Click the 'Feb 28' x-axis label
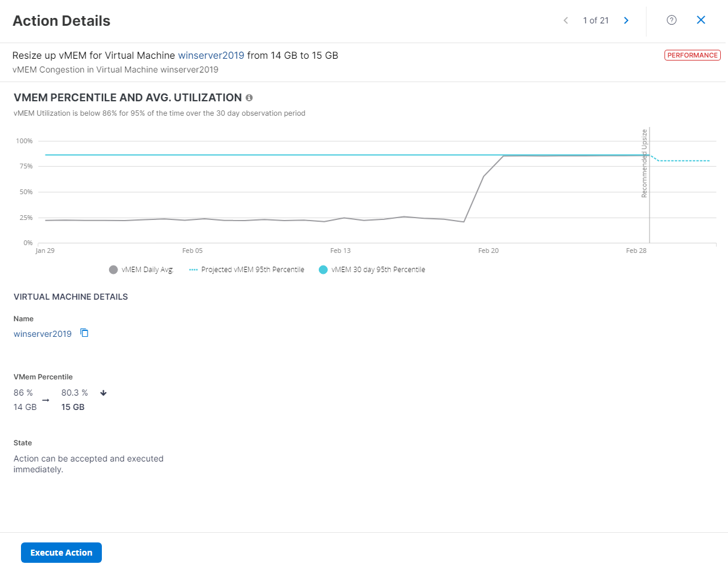Screen dimensions: 728x570 tap(636, 251)
